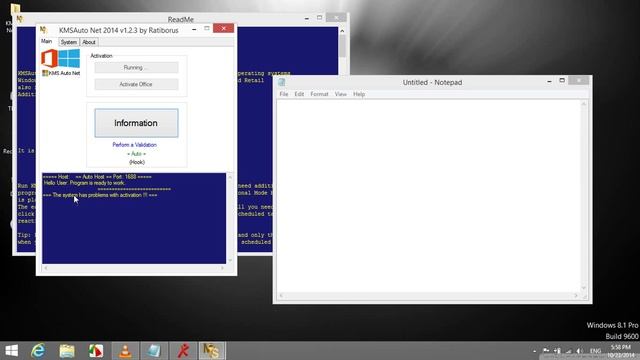640x360 pixels.
Task: Click the Perform a Validation link
Action: click(x=135, y=145)
